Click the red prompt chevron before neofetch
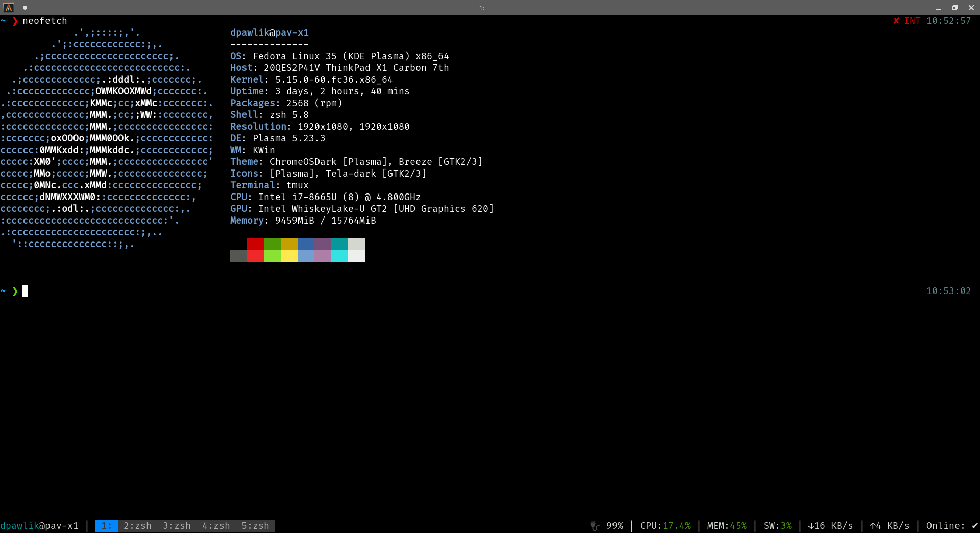980x533 pixels. (15, 21)
